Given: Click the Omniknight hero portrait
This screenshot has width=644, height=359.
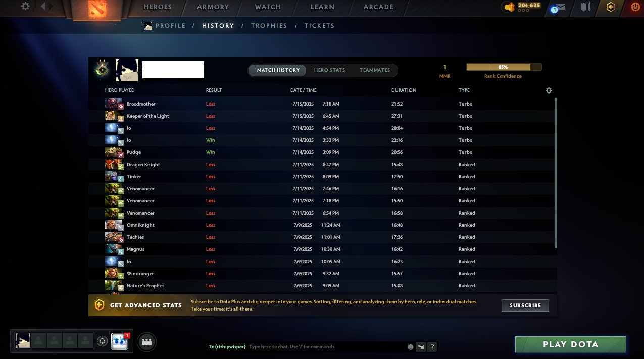Looking at the screenshot, I should pyautogui.click(x=114, y=225).
